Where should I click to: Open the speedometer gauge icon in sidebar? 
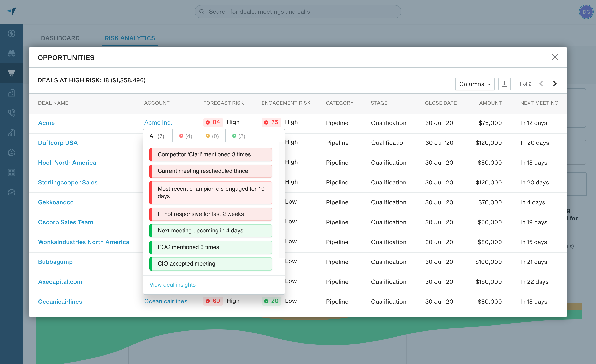[11, 192]
